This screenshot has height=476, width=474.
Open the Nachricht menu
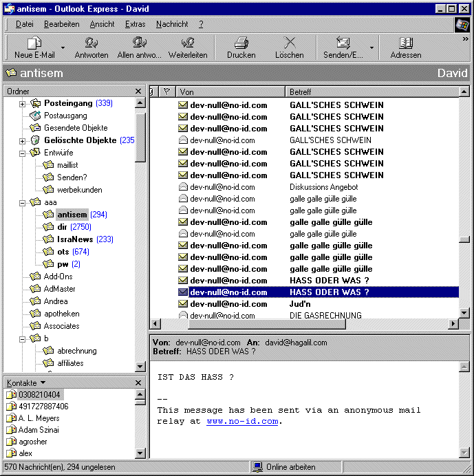pos(172,24)
